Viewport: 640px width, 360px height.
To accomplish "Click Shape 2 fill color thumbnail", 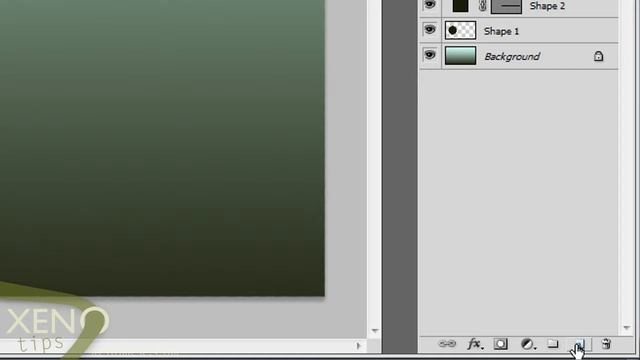I will click(x=460, y=6).
